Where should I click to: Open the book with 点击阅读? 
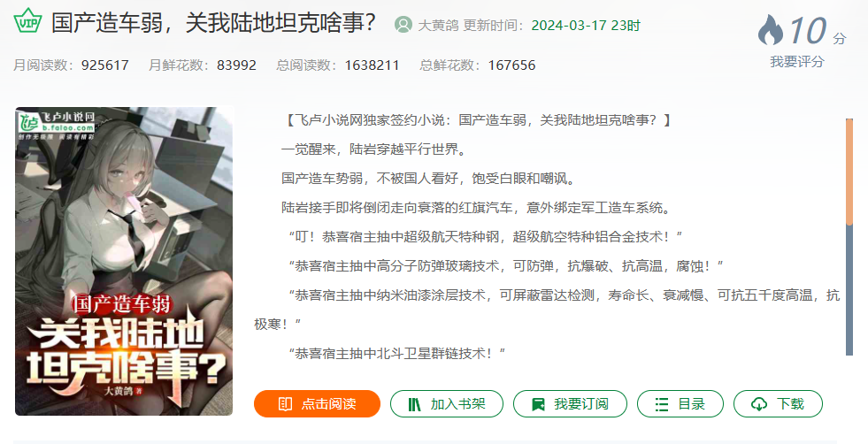tap(317, 403)
